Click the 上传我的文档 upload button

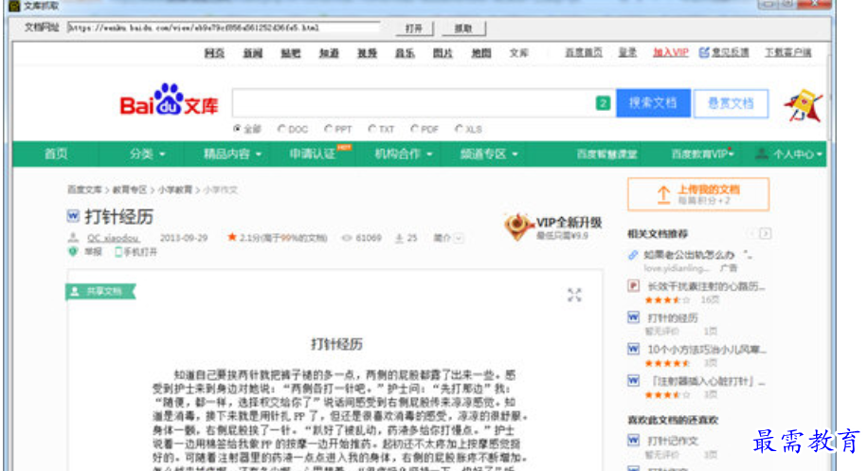698,194
